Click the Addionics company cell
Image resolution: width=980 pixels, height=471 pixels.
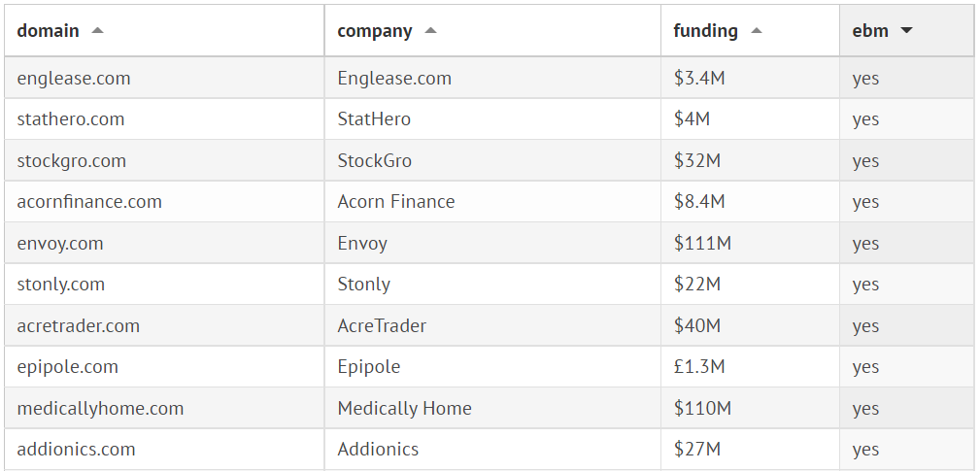(x=378, y=450)
